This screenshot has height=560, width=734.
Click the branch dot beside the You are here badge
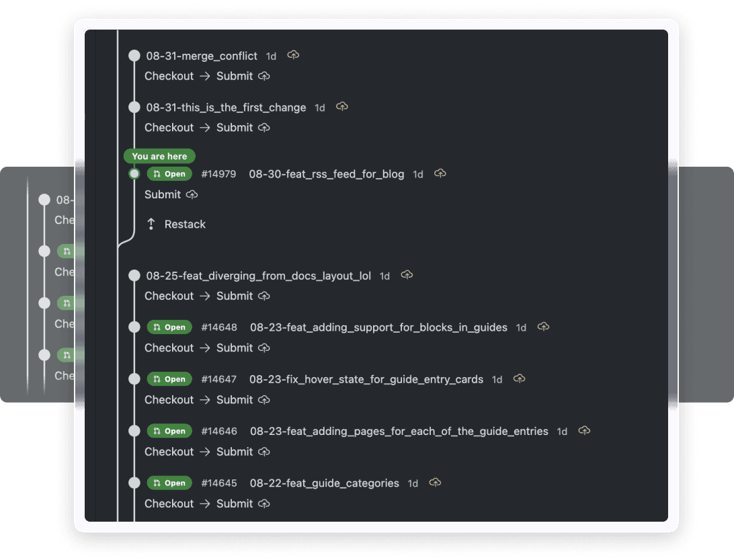click(x=134, y=173)
